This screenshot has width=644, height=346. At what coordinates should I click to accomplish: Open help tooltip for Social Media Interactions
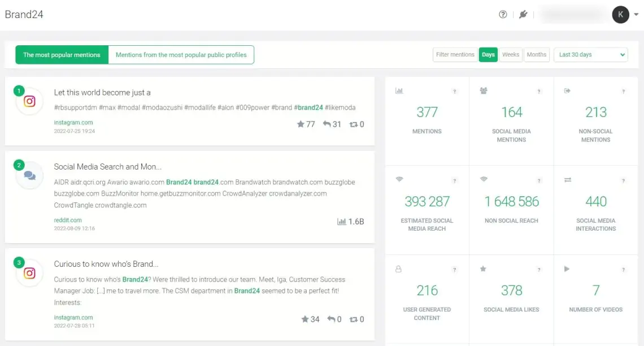click(623, 181)
